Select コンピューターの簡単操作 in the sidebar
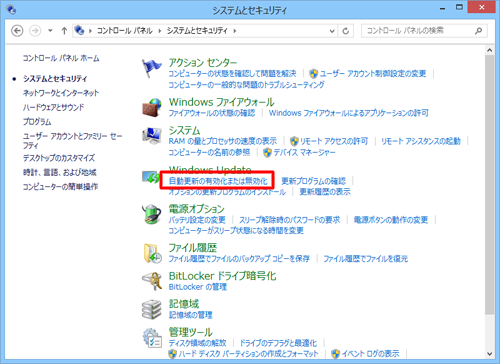 pyautogui.click(x=60, y=186)
